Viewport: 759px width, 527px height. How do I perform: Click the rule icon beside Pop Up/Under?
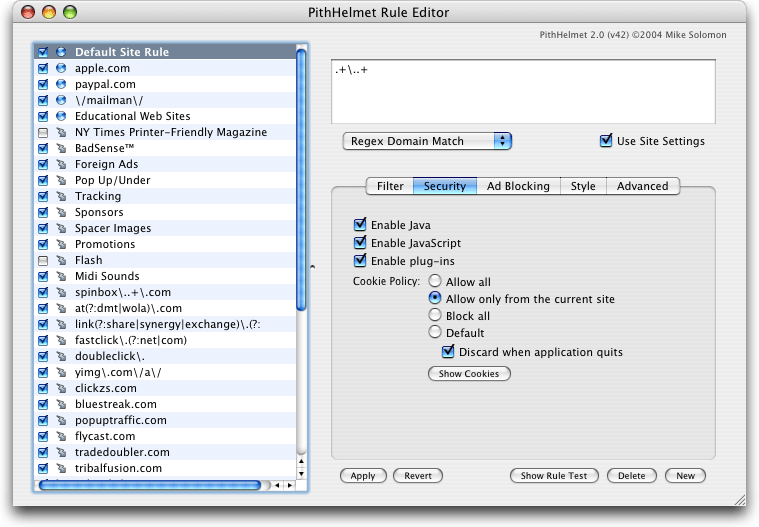pos(61,180)
